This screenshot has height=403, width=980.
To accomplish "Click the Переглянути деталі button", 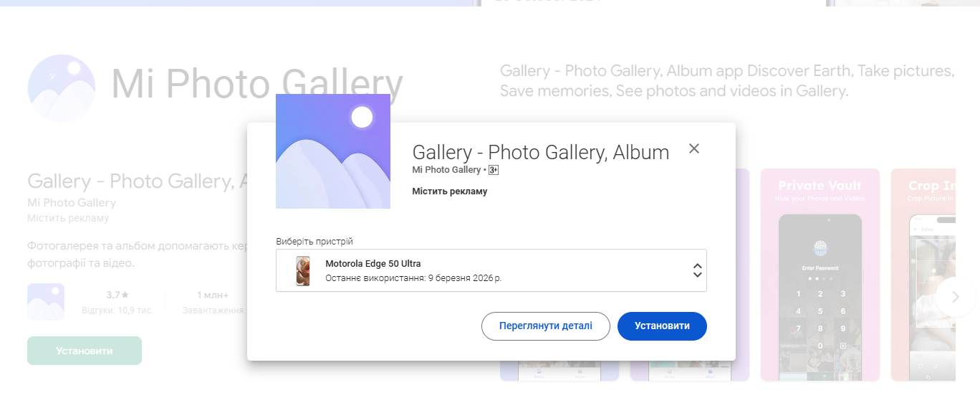I will [x=545, y=326].
